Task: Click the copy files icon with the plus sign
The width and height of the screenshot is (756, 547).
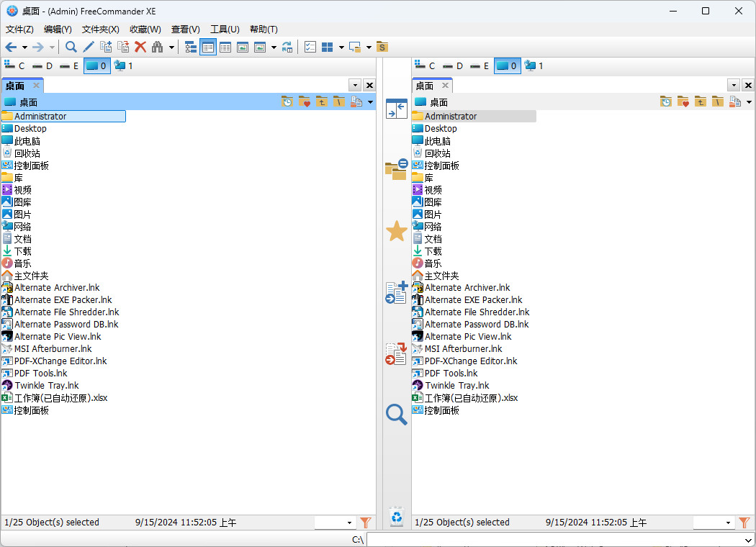Action: coord(106,47)
